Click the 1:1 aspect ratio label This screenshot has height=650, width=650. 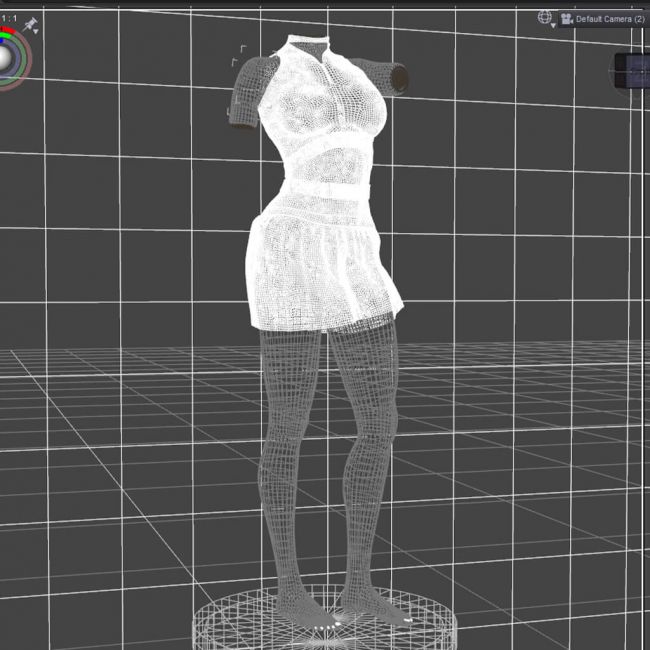pos(9,18)
